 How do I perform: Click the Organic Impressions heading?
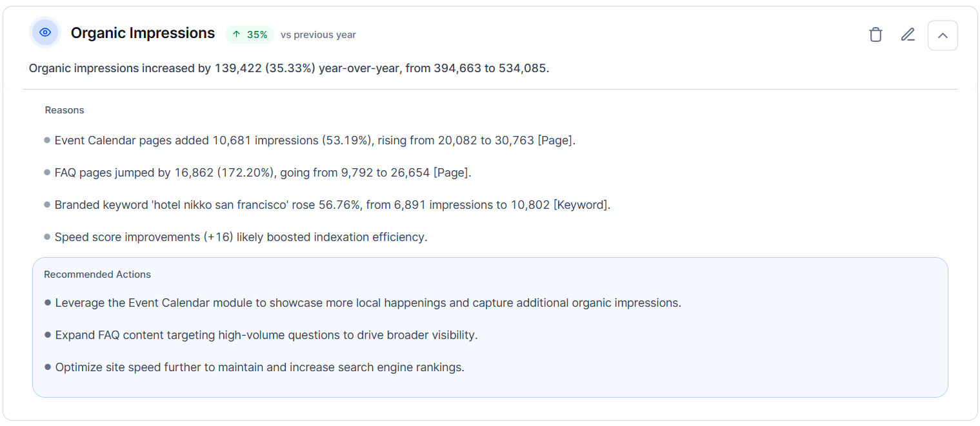coord(143,34)
